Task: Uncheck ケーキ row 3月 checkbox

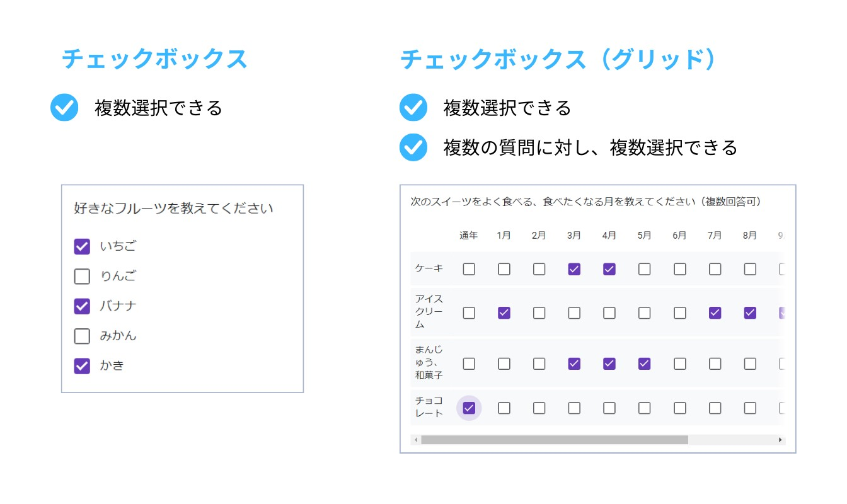Action: pos(574,269)
